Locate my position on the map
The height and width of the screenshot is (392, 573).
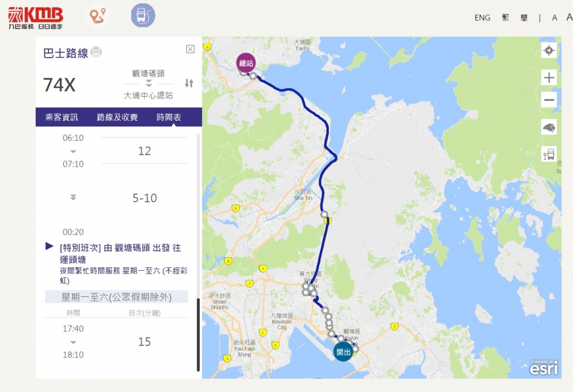[x=549, y=50]
